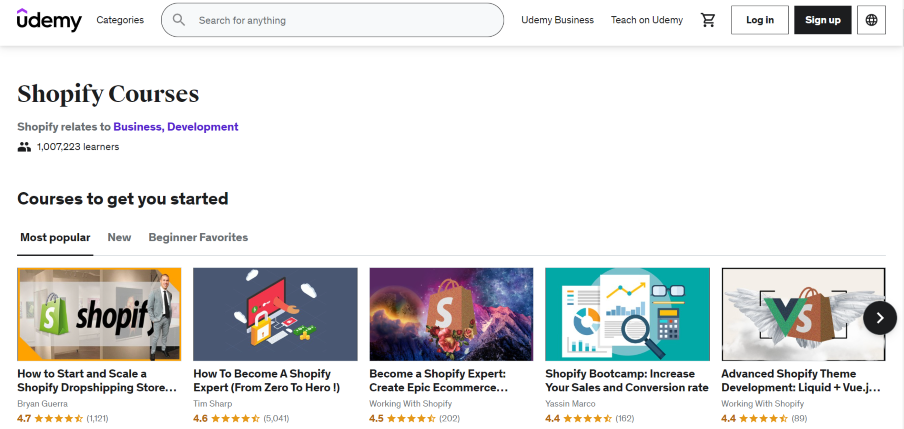Open Teach on Udemy link
The height and width of the screenshot is (429, 904).
pos(647,20)
